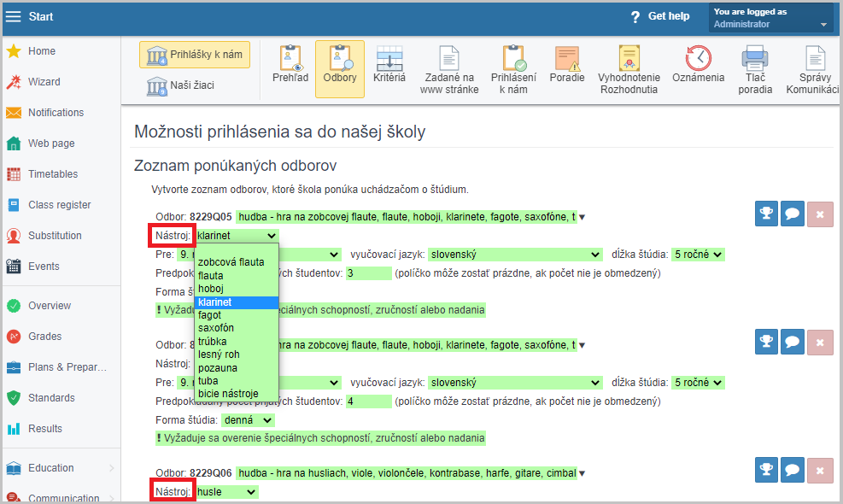The height and width of the screenshot is (504, 843).
Task: Open the Oznámenia clock icon
Action: 699,58
